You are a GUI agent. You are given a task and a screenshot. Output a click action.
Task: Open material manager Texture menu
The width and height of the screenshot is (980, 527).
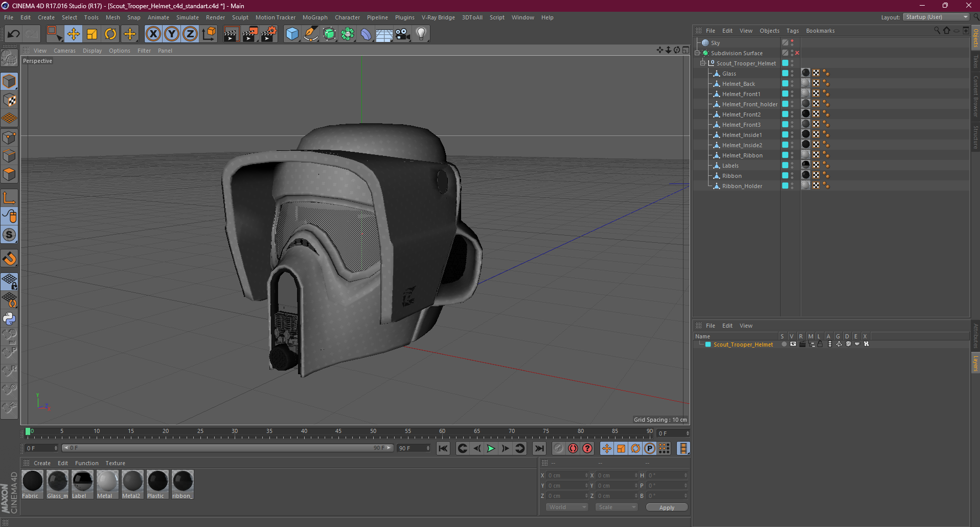[x=115, y=463]
